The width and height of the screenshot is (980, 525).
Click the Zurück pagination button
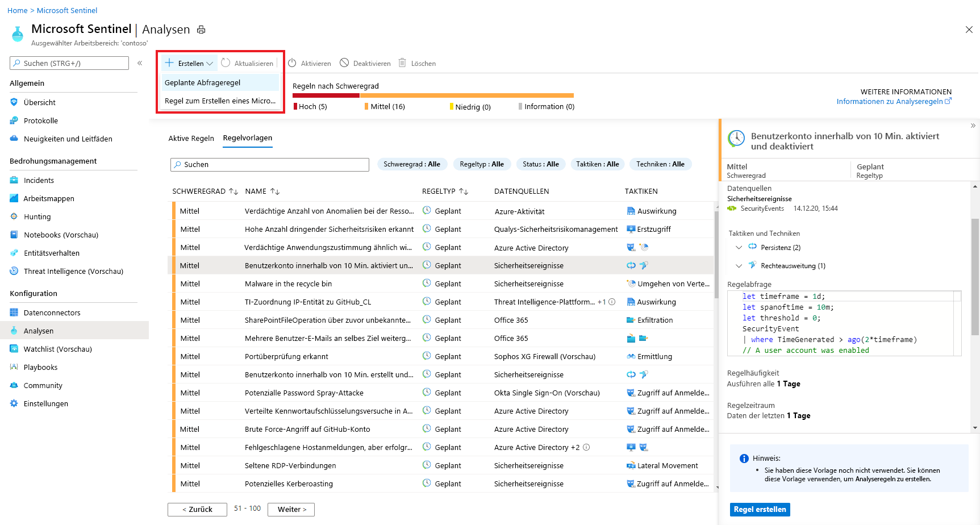[197, 510]
